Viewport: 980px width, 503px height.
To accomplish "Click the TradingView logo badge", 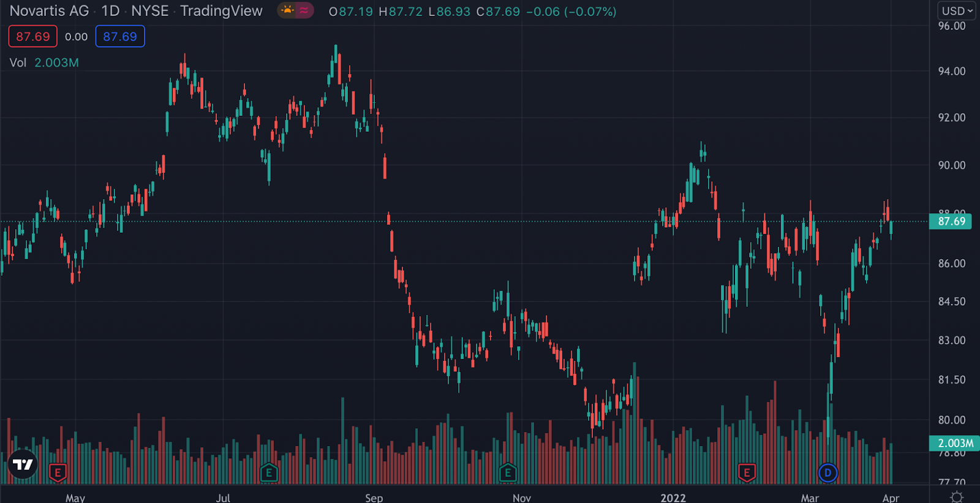I will pyautogui.click(x=23, y=464).
